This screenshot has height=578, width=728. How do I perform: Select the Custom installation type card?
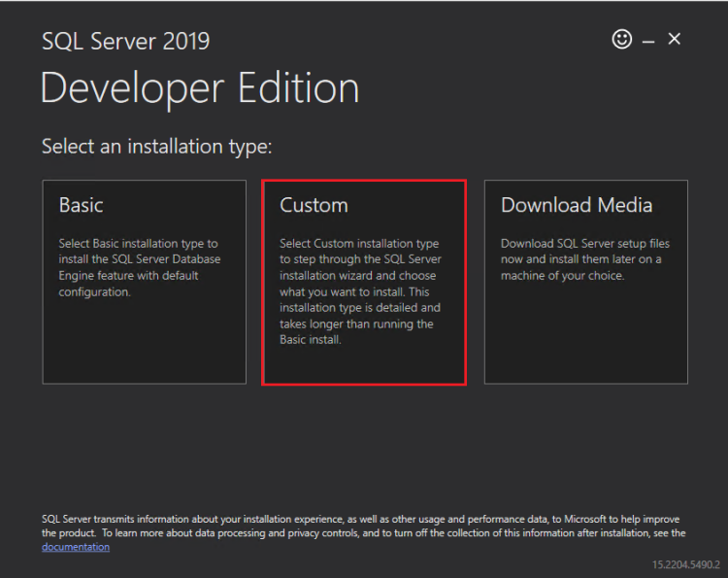click(364, 282)
